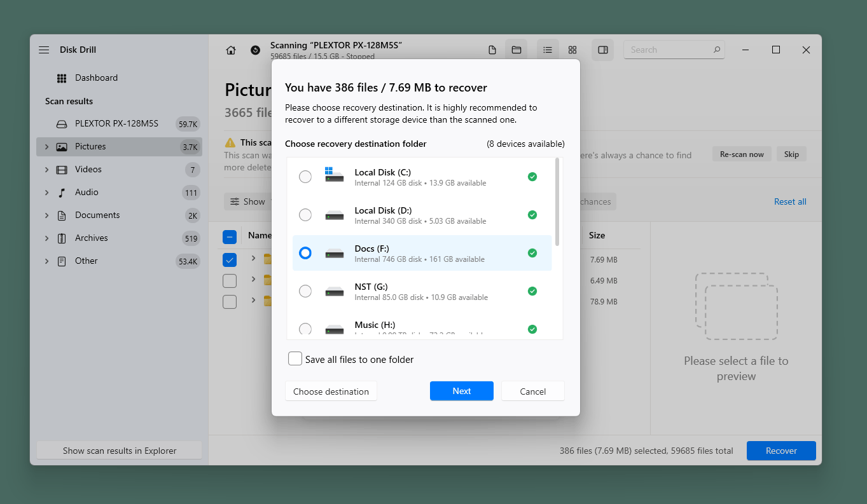Click the PLEXTOR drive icon in sidebar

(62, 124)
